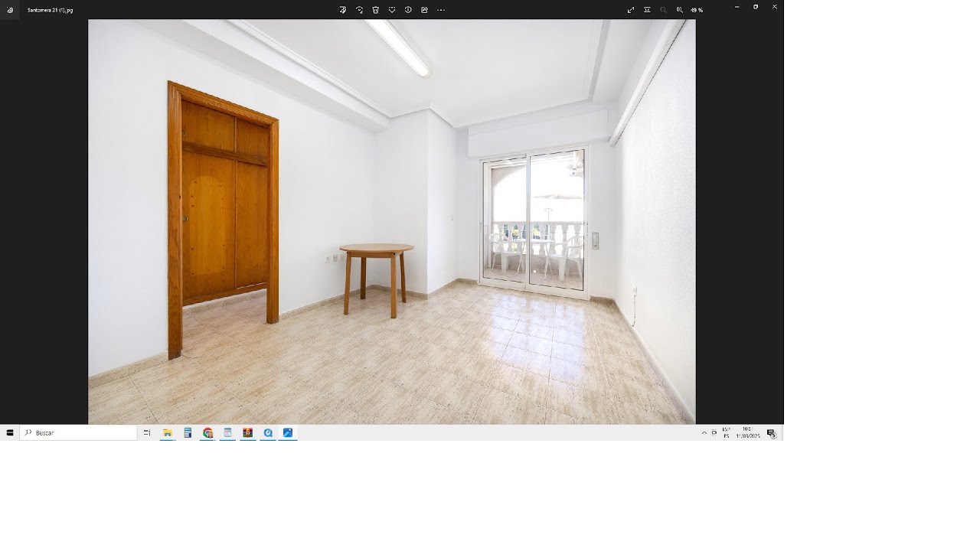The image size is (980, 551).
Task: Delete the photo with trash icon
Action: coord(375,10)
